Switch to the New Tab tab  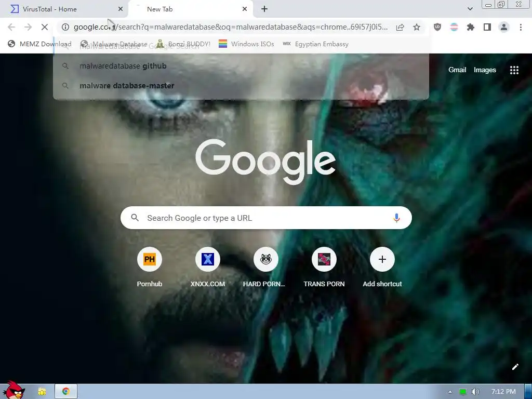(x=190, y=9)
